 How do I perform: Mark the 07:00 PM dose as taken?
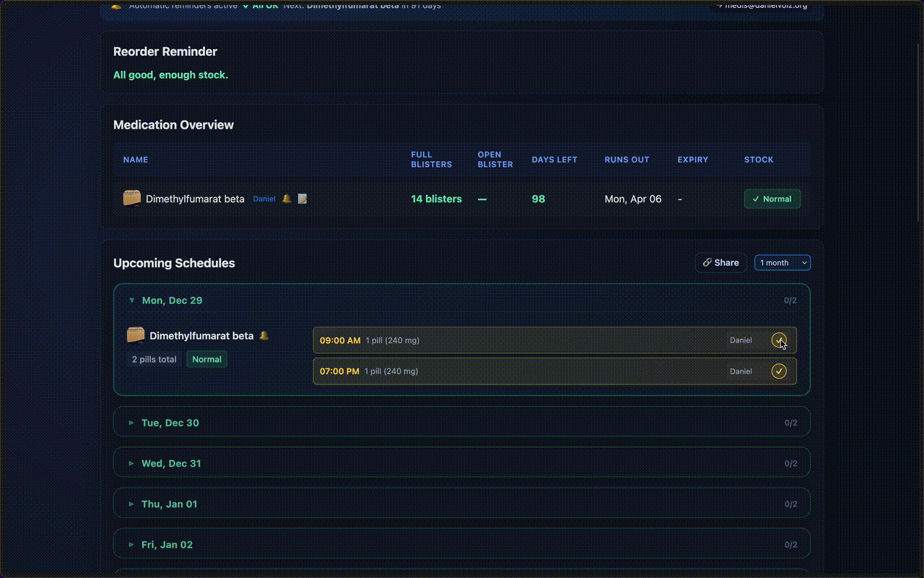point(779,371)
